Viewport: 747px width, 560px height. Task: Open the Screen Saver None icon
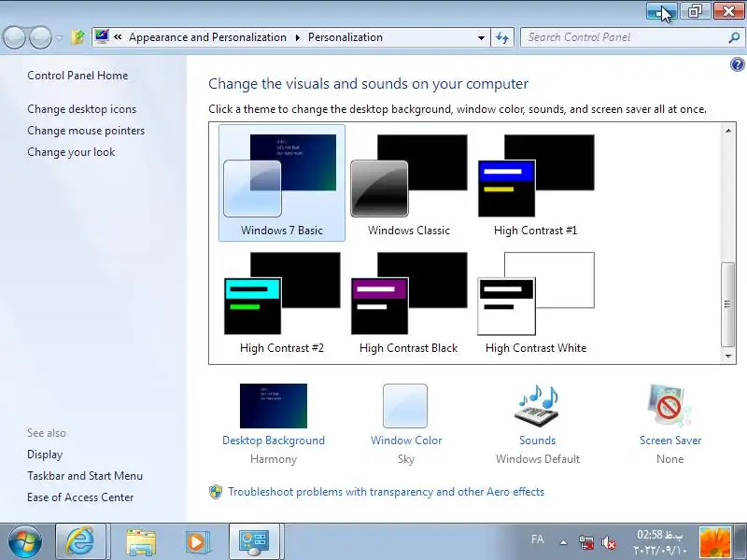pos(669,406)
